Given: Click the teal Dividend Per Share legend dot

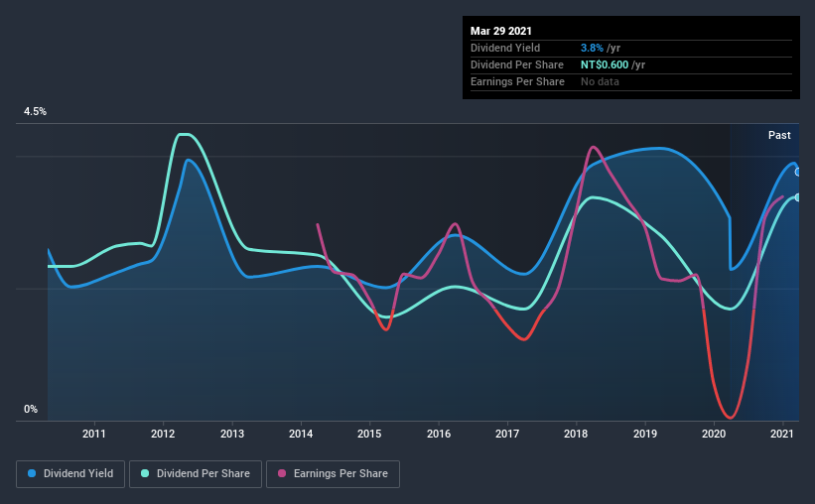Looking at the screenshot, I should (x=145, y=473).
